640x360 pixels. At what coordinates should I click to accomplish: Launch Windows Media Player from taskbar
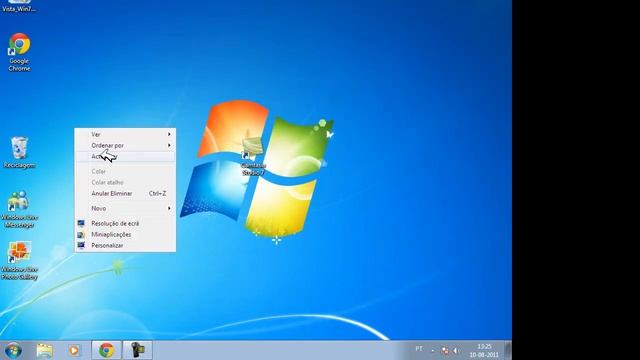point(74,350)
